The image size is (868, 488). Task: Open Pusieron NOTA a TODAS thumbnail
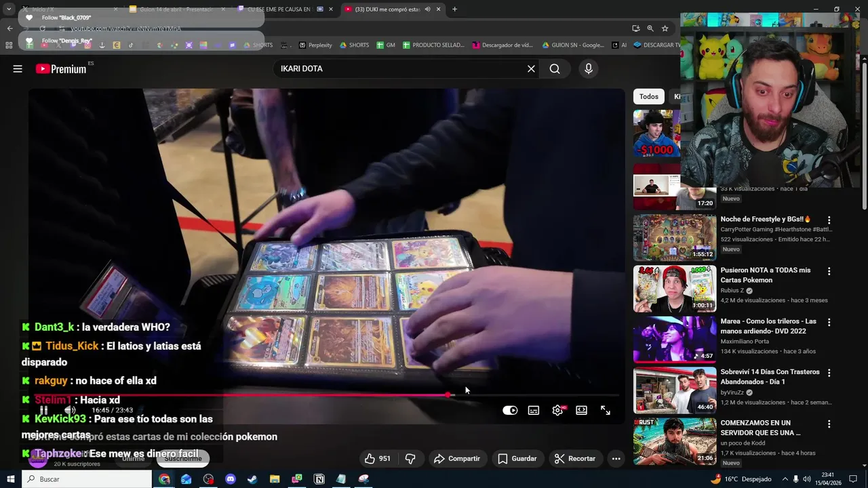pos(675,289)
